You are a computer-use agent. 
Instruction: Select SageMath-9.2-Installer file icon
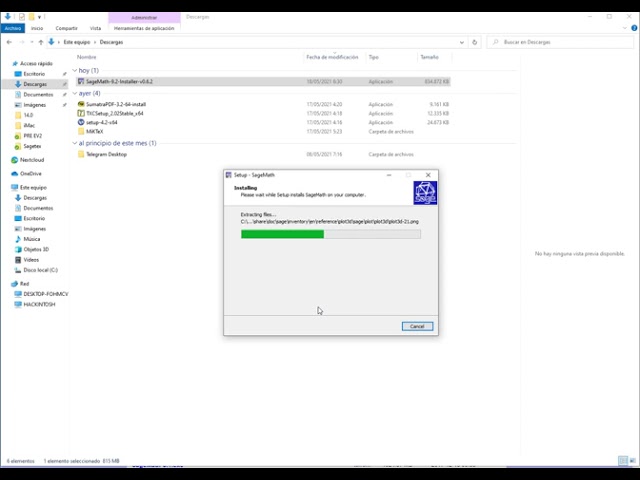tap(81, 81)
